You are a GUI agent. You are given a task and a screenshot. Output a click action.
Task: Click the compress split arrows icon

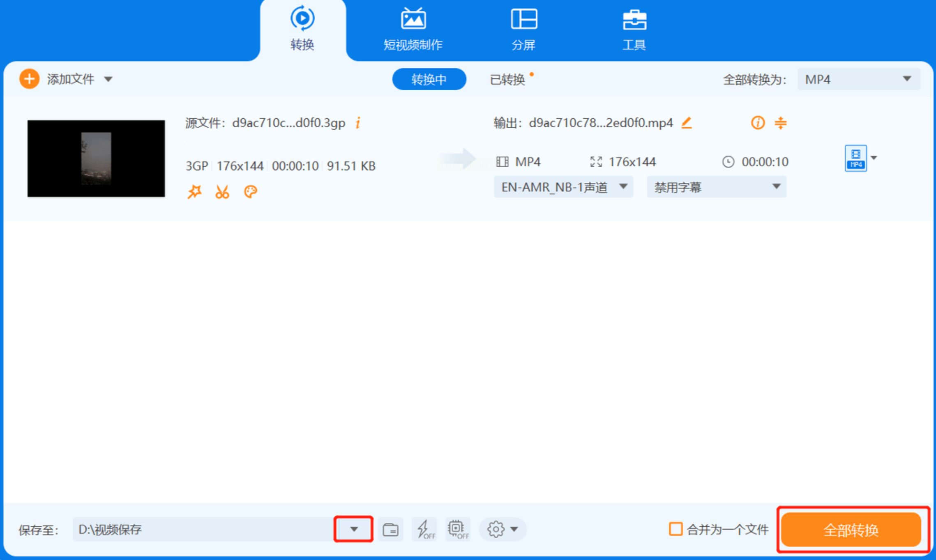(x=781, y=123)
